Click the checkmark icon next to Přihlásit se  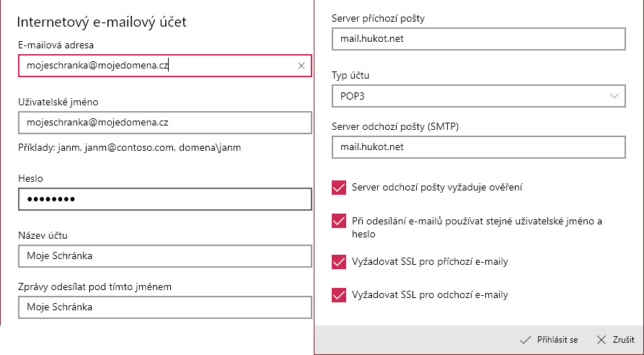click(526, 340)
